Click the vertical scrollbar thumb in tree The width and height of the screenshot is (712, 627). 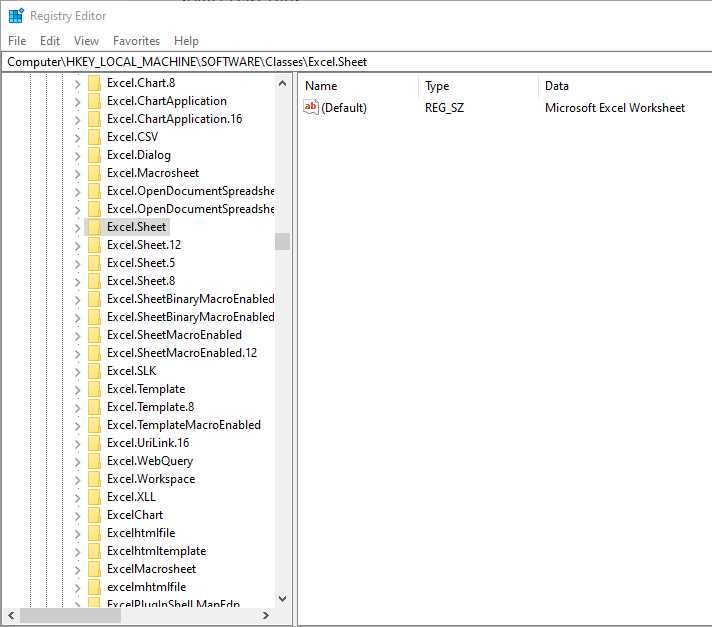[282, 242]
